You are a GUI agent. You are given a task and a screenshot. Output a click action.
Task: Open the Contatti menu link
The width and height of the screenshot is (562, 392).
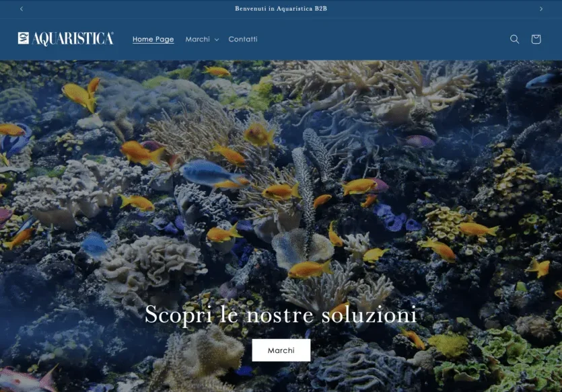pyautogui.click(x=243, y=39)
